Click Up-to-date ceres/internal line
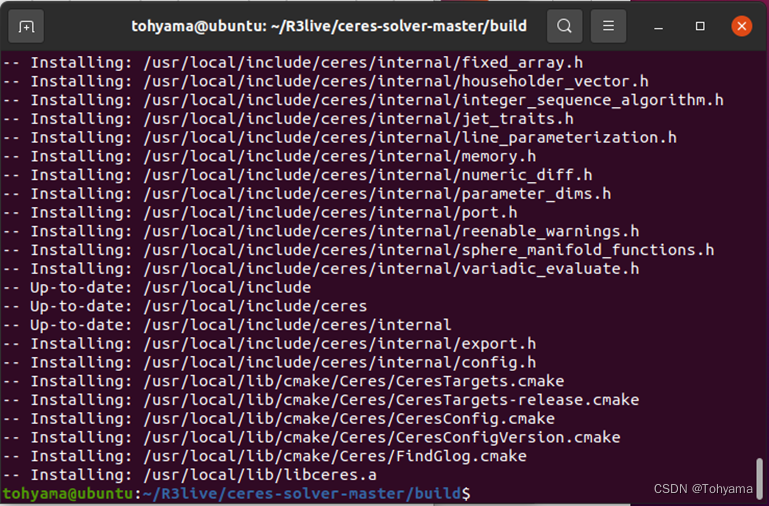 227,325
